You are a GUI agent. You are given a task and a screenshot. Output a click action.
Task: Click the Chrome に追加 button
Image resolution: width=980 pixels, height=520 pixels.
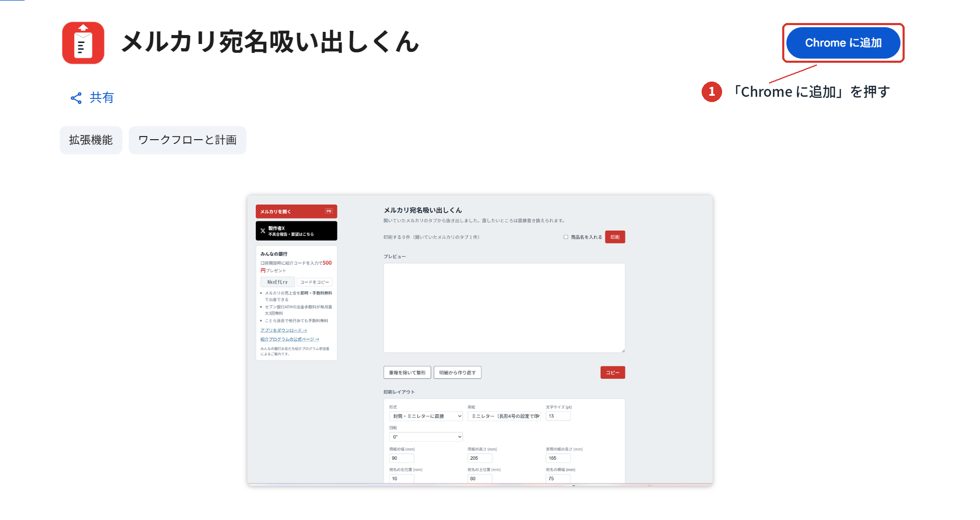843,43
